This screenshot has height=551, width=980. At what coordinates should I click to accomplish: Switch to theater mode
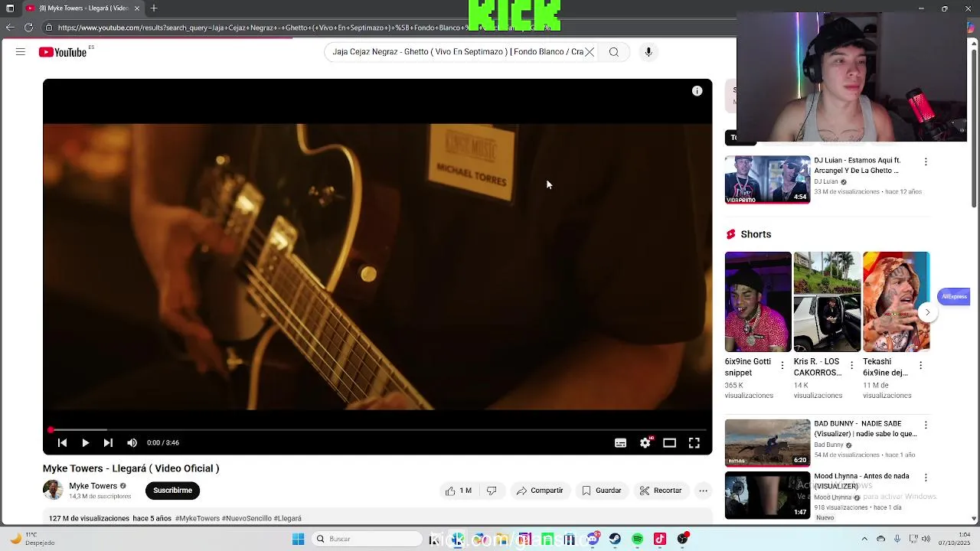point(669,442)
